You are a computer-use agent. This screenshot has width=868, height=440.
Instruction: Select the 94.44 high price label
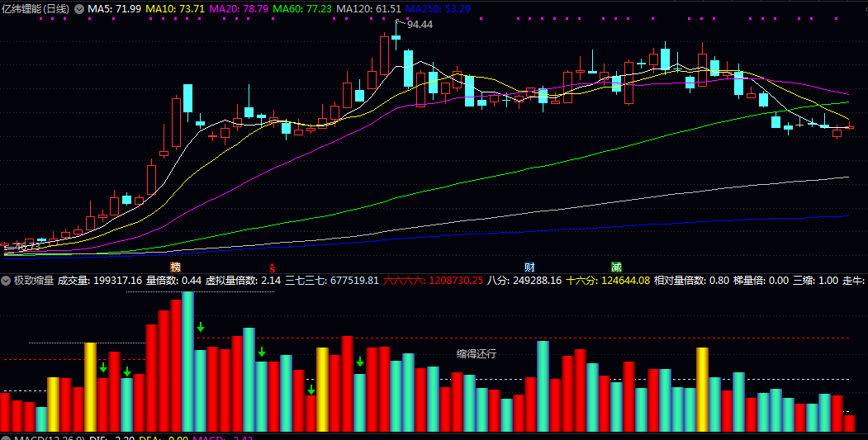click(420, 24)
